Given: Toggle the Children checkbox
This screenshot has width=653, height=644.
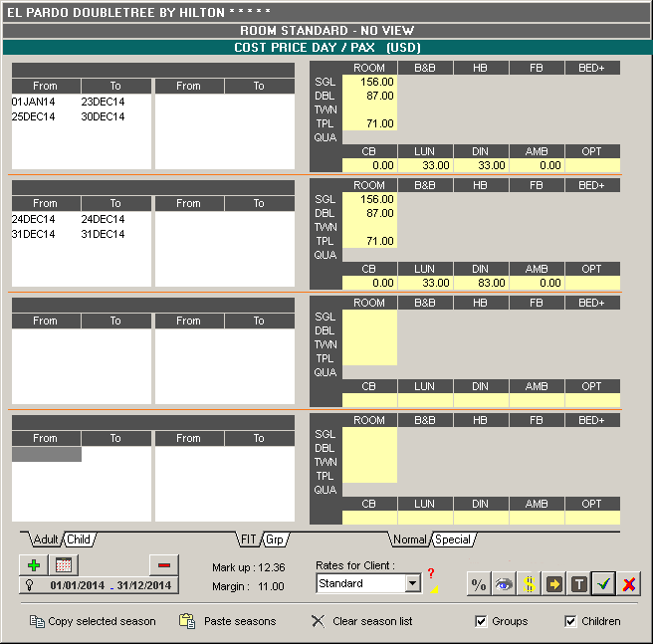Looking at the screenshot, I should coord(570,621).
